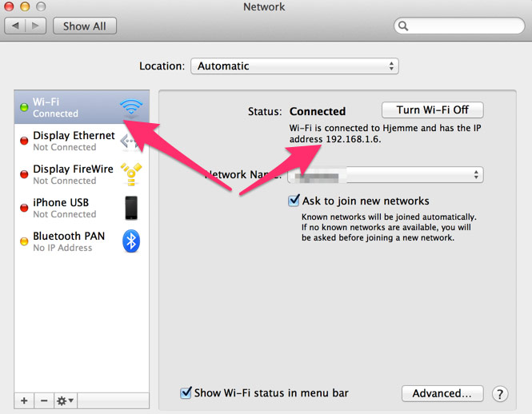Click Show All button
This screenshot has height=414, width=532.
point(85,26)
